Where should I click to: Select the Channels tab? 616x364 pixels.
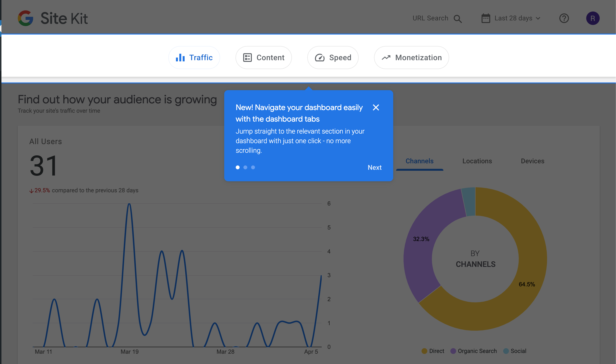point(419,161)
